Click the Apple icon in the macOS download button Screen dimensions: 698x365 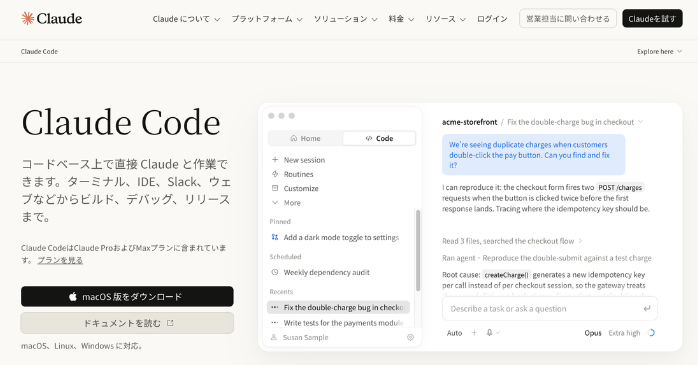point(73,296)
